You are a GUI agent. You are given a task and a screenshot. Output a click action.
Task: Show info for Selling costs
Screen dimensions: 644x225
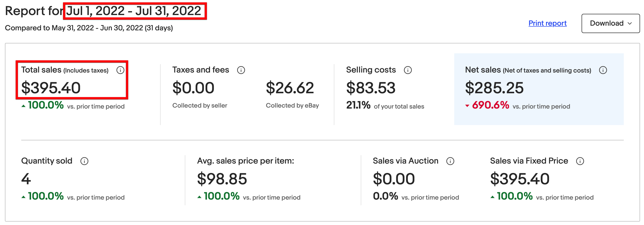pyautogui.click(x=408, y=70)
